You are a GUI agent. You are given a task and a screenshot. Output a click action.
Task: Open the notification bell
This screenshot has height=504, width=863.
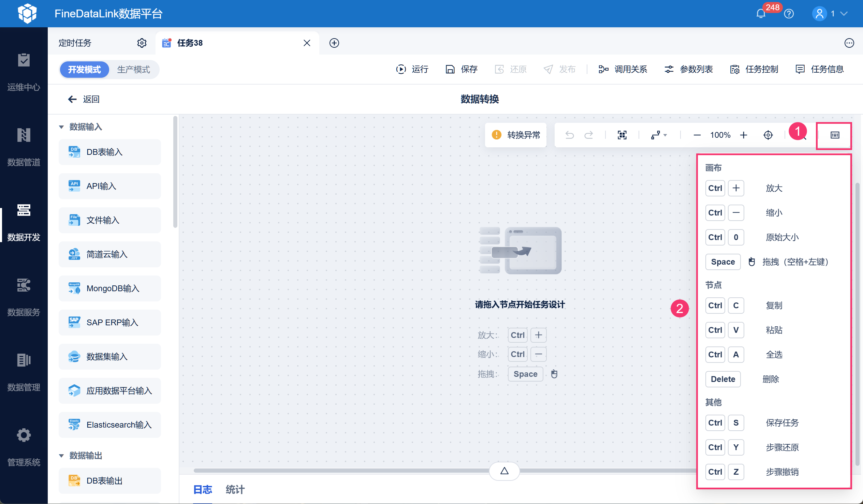(x=761, y=14)
